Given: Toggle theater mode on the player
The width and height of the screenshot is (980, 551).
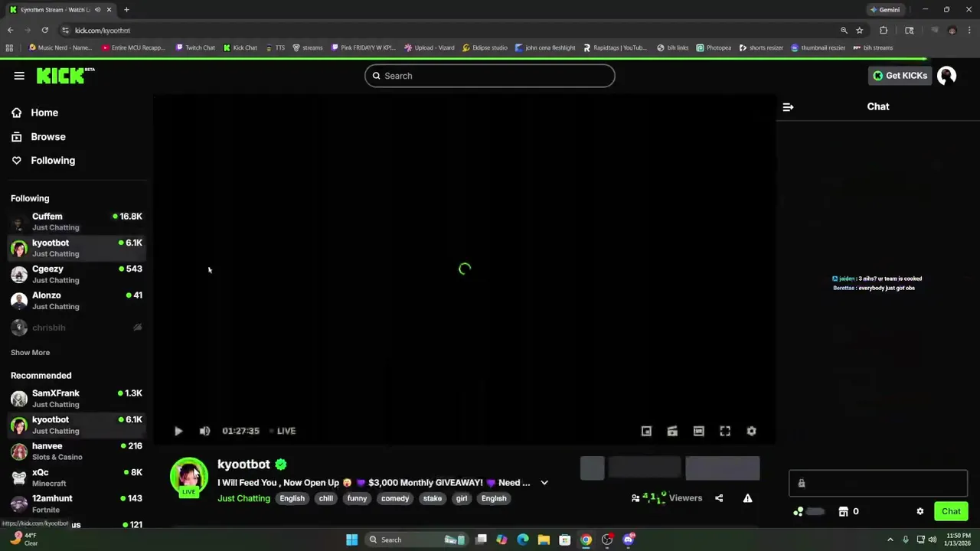Looking at the screenshot, I should tap(698, 431).
